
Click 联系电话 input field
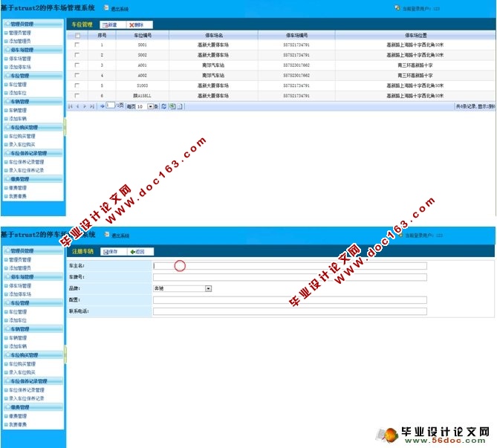[x=290, y=311]
